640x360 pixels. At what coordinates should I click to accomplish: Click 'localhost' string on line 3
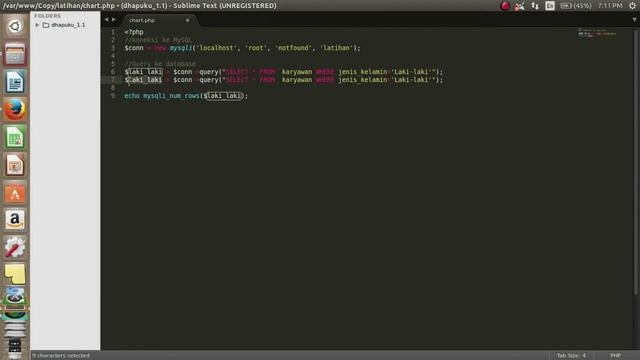(216, 48)
